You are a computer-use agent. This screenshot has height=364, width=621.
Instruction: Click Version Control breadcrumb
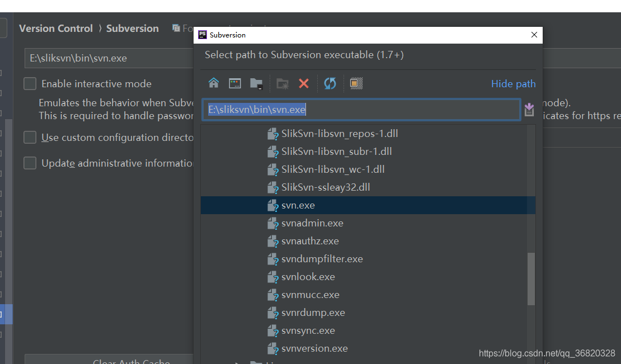(56, 29)
